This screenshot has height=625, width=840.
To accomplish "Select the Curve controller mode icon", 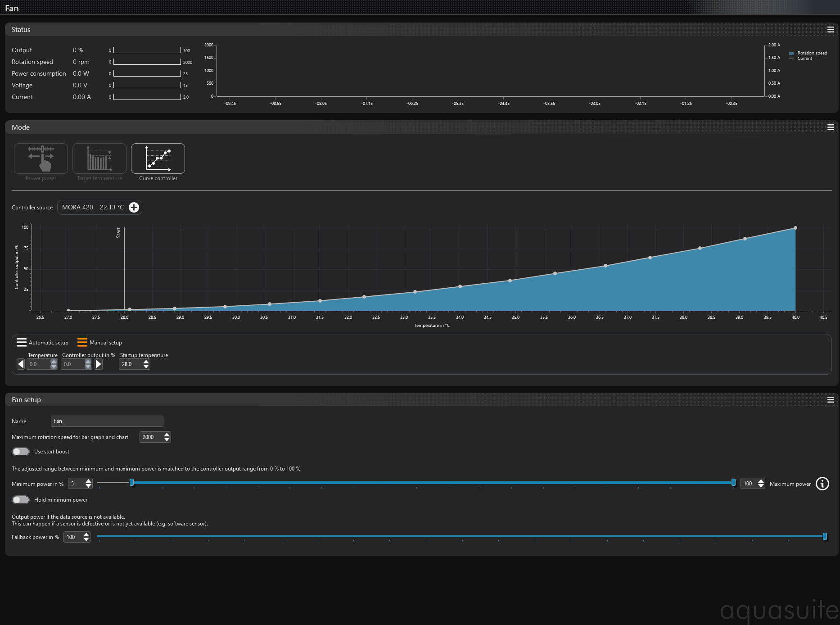I will [158, 159].
